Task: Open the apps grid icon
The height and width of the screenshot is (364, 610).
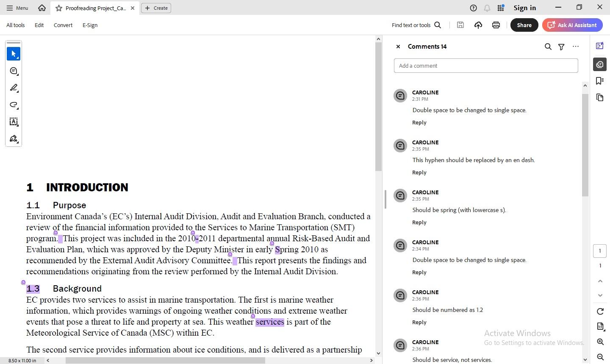Action: pyautogui.click(x=501, y=8)
